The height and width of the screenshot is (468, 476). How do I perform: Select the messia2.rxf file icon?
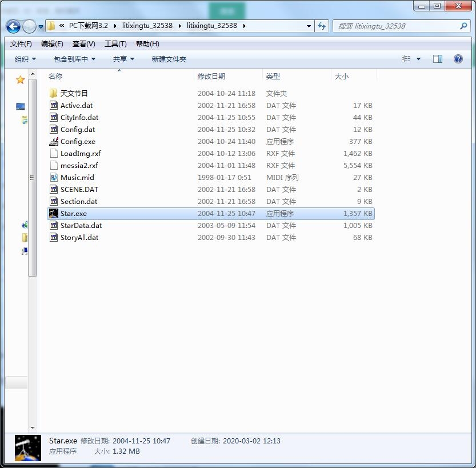(x=54, y=165)
